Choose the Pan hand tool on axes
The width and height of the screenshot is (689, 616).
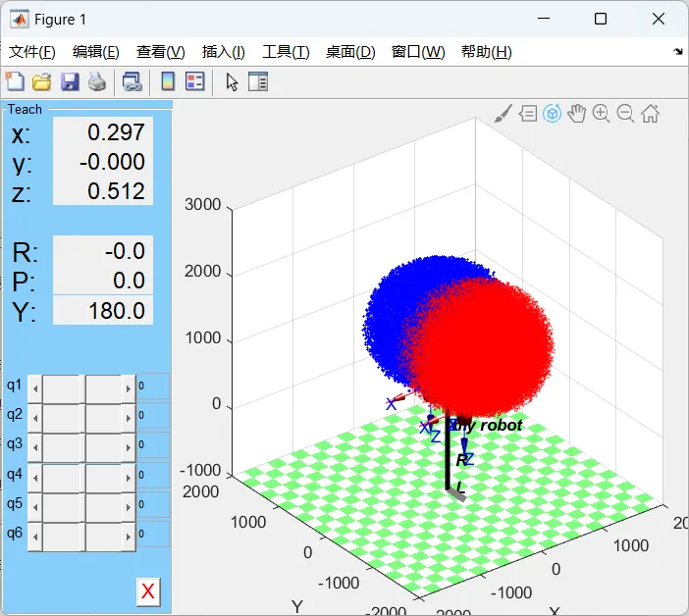576,114
